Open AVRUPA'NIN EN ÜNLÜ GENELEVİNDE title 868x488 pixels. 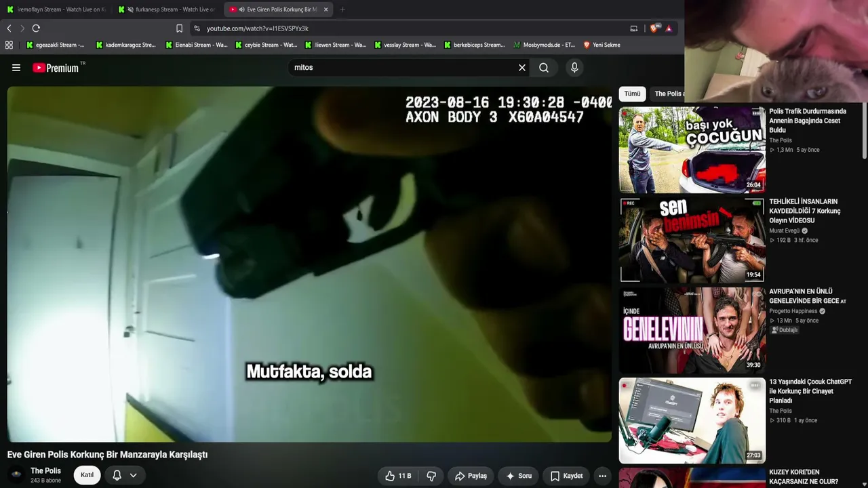808,296
